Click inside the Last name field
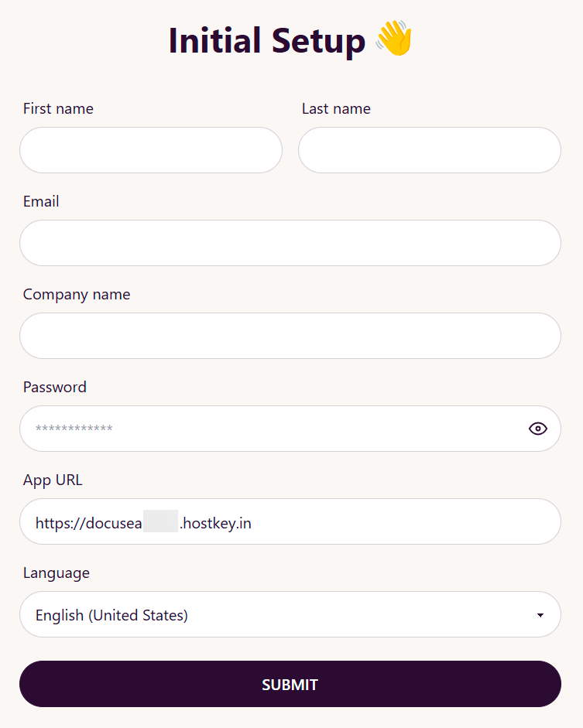This screenshot has width=583, height=728. [429, 150]
